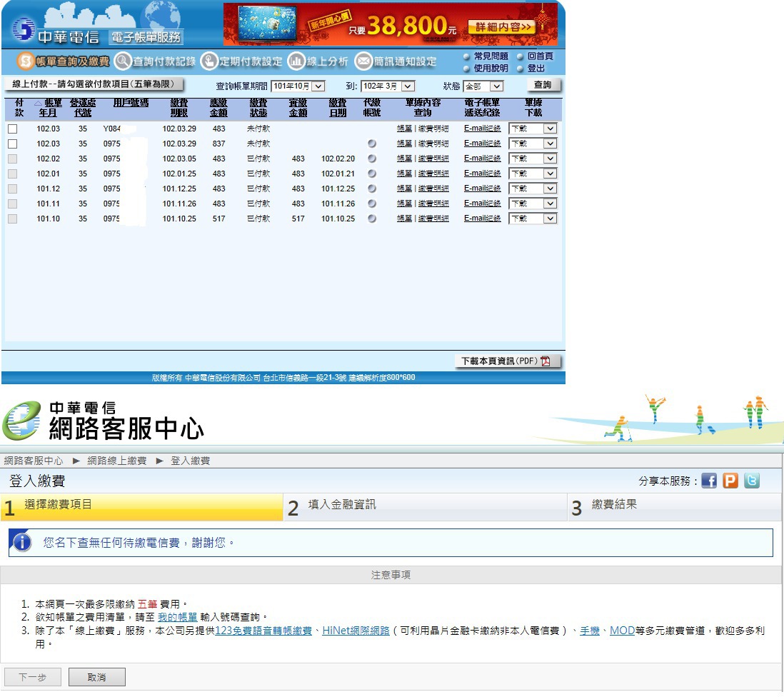Click the PDF icon on 下載本頁資訊
The image size is (784, 697).
pos(545,361)
